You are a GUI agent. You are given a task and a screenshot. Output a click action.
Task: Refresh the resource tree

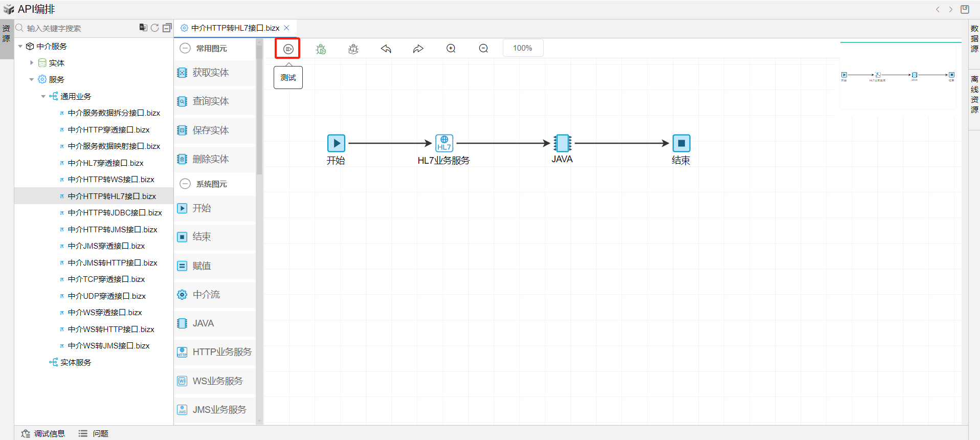(155, 28)
